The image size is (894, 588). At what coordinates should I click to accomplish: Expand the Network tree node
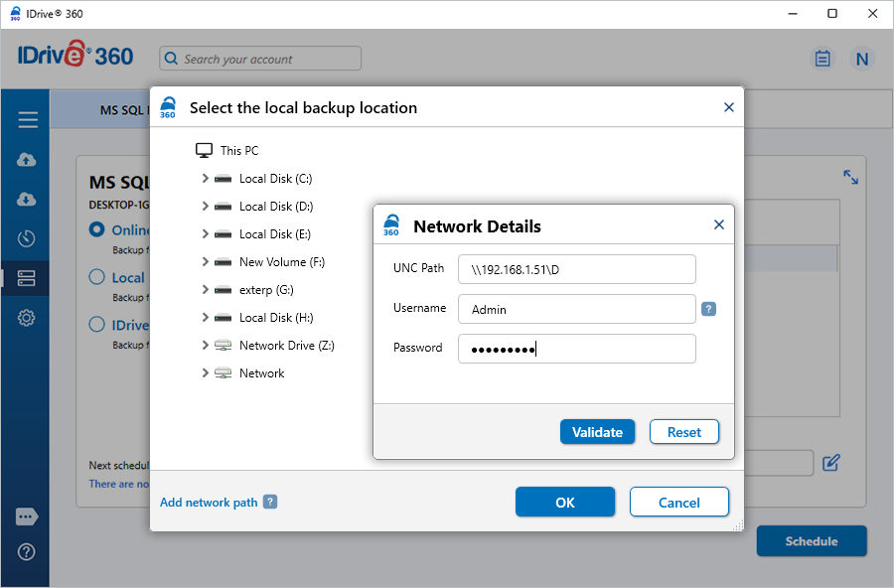(x=205, y=373)
